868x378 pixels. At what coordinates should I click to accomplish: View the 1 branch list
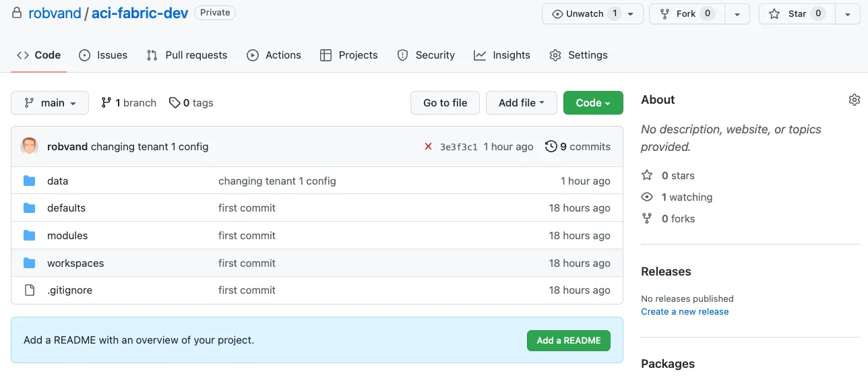(129, 102)
